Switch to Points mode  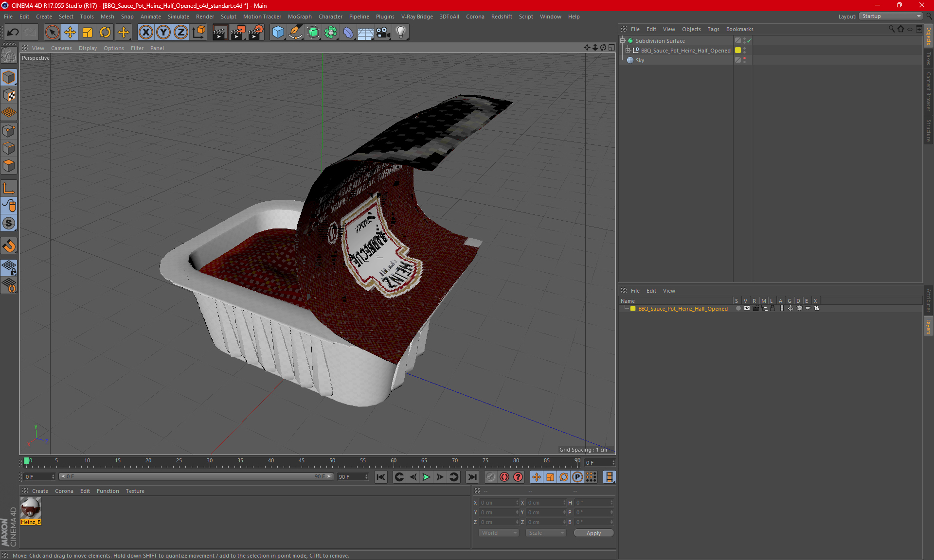pyautogui.click(x=9, y=131)
